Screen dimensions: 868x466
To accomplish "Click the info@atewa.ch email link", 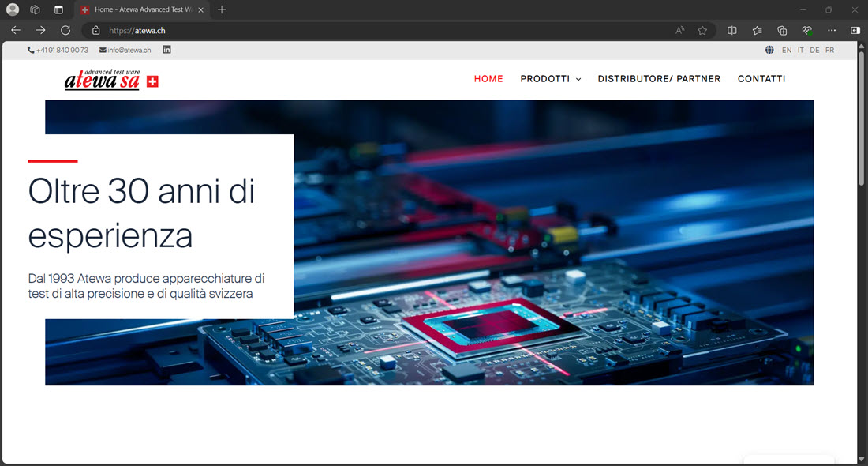I will [x=129, y=50].
